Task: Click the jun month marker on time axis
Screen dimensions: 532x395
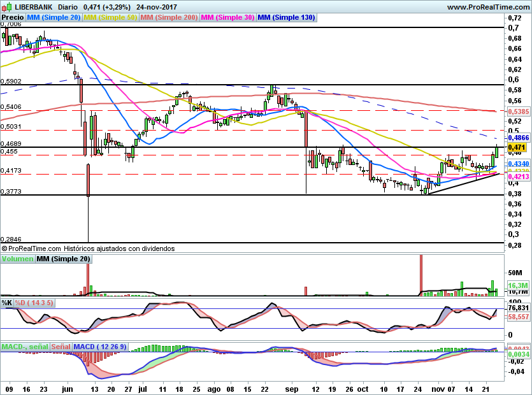Action: pyautogui.click(x=67, y=389)
